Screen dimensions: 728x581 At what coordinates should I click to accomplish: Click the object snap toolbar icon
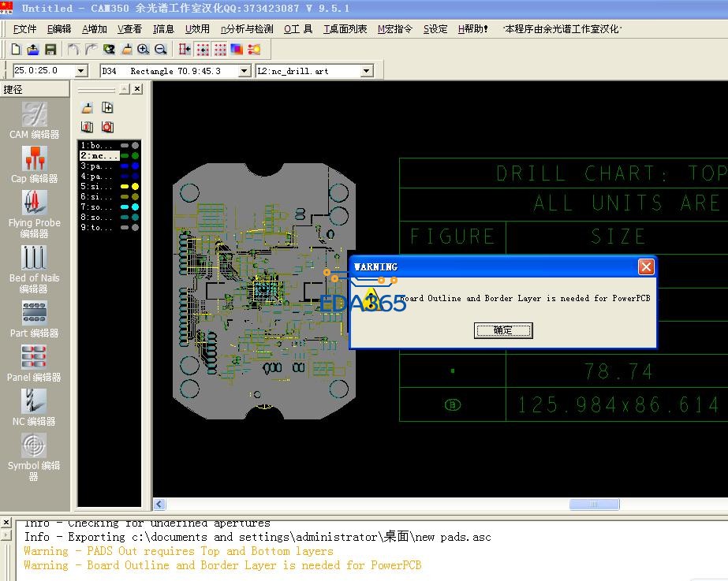[x=185, y=49]
